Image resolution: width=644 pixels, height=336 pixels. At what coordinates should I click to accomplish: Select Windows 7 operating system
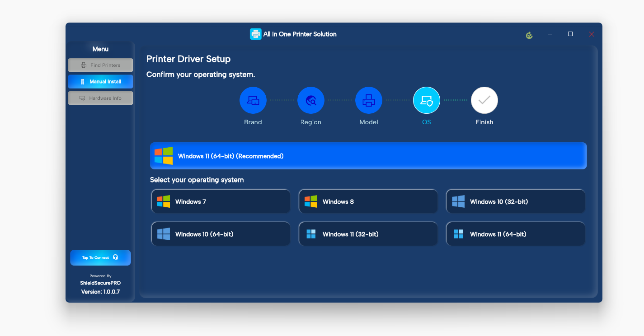[x=221, y=201]
